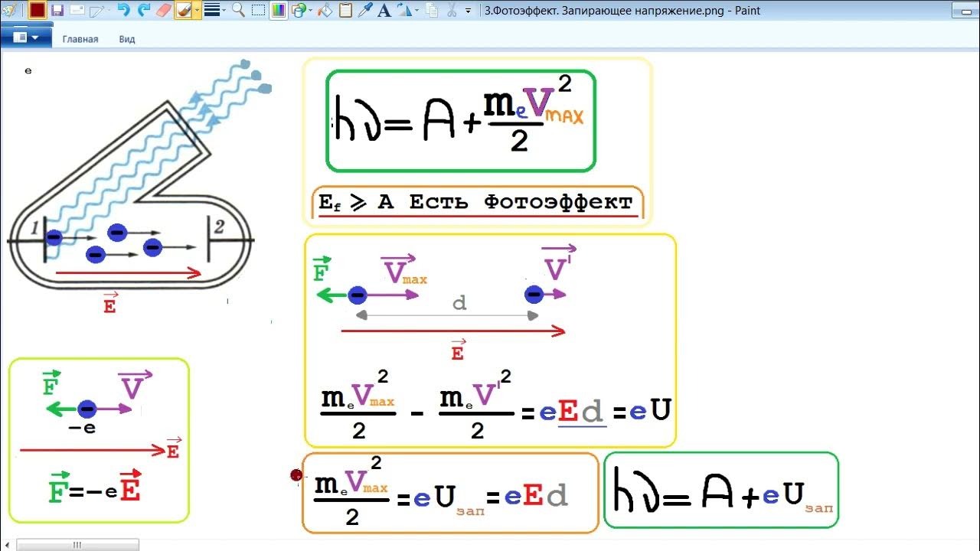Click the Paint application icon in title bar
Screen dimensions: 980x551
9,10
